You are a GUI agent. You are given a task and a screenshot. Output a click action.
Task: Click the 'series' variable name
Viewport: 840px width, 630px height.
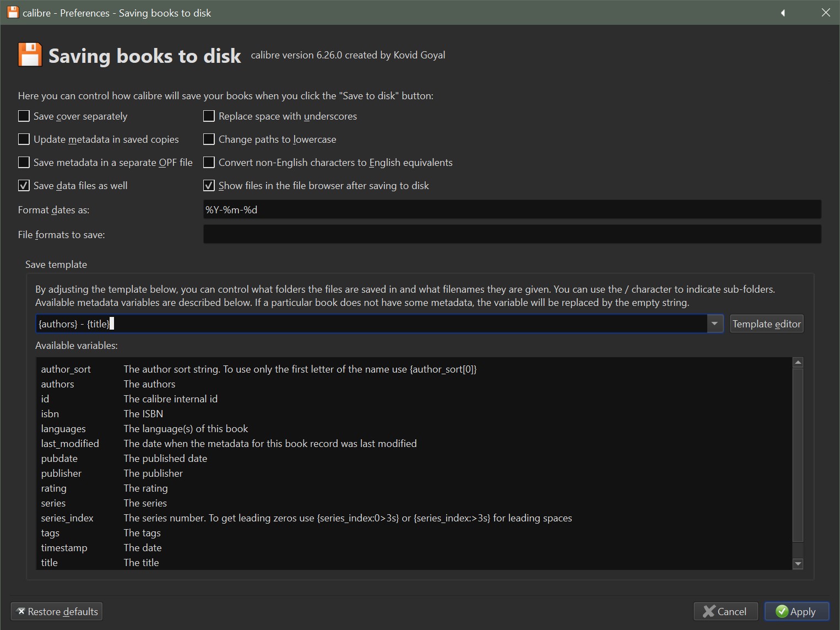[53, 503]
